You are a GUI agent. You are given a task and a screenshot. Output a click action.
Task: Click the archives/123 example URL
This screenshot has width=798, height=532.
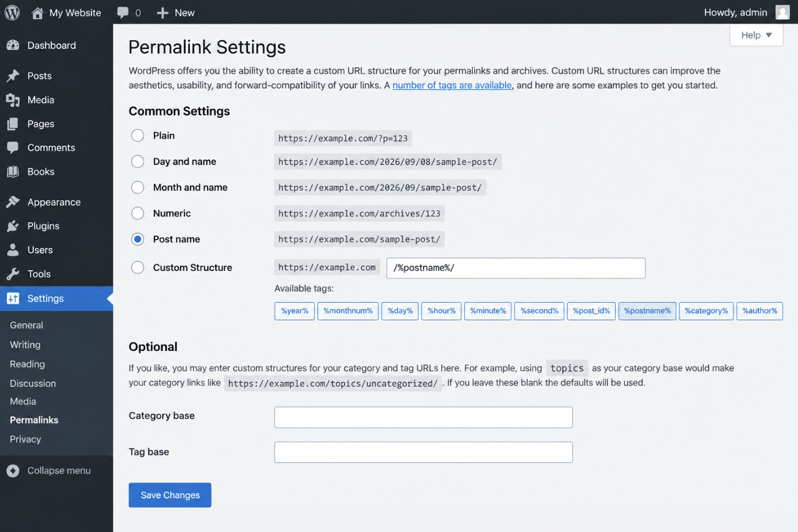pos(359,214)
